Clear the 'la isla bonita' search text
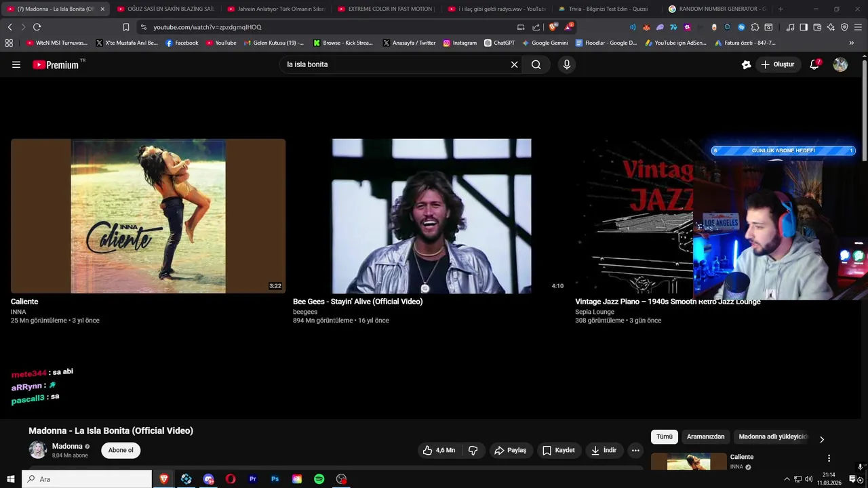 [x=514, y=64]
